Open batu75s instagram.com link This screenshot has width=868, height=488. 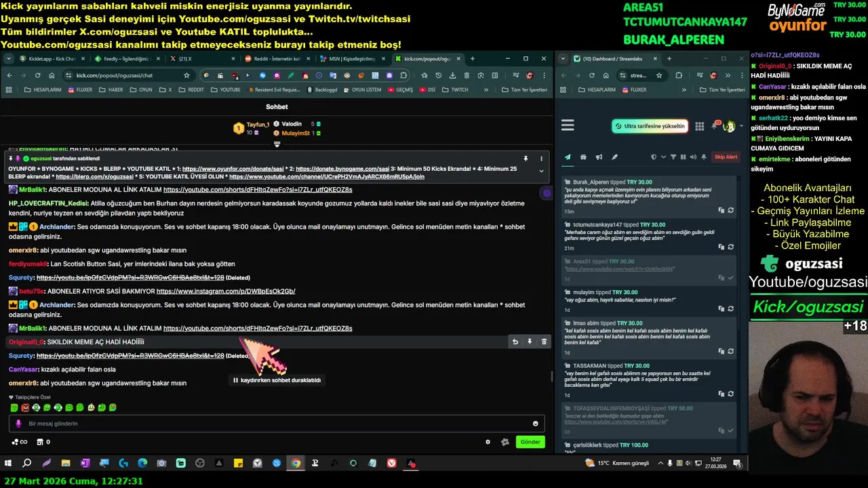pos(226,291)
